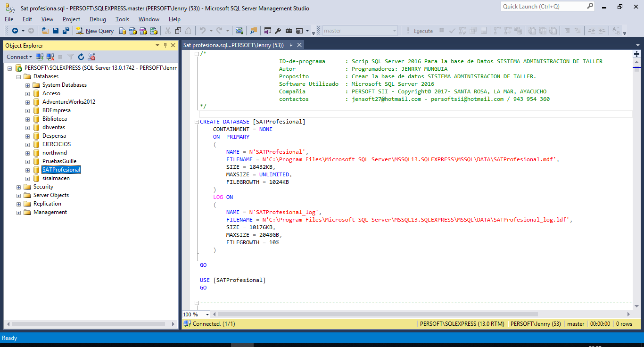Open the Activity Monitor icon

(239, 31)
